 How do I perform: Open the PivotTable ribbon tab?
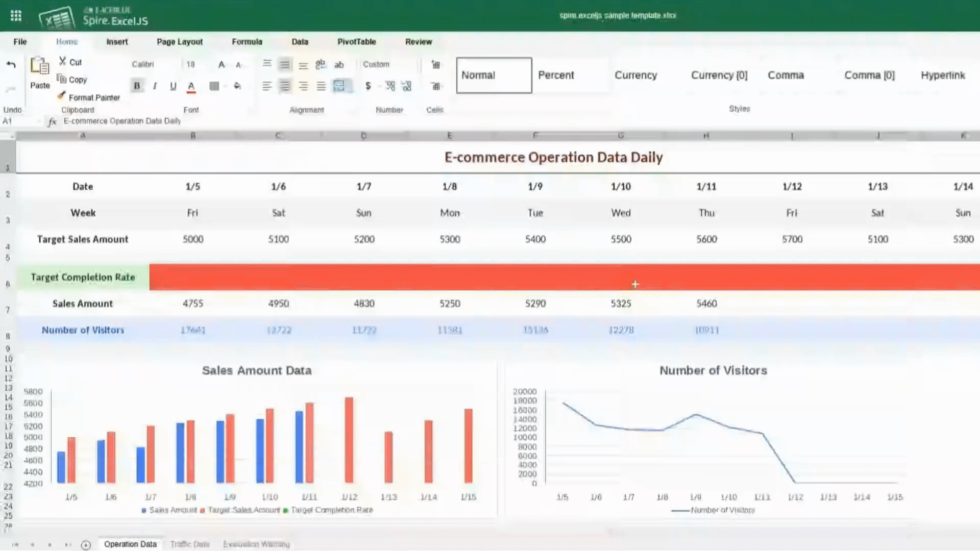tap(356, 42)
